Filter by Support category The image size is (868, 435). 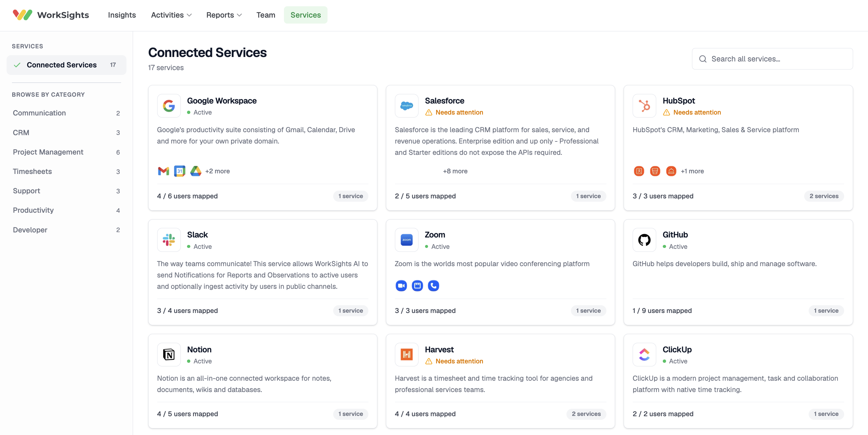coord(67,191)
